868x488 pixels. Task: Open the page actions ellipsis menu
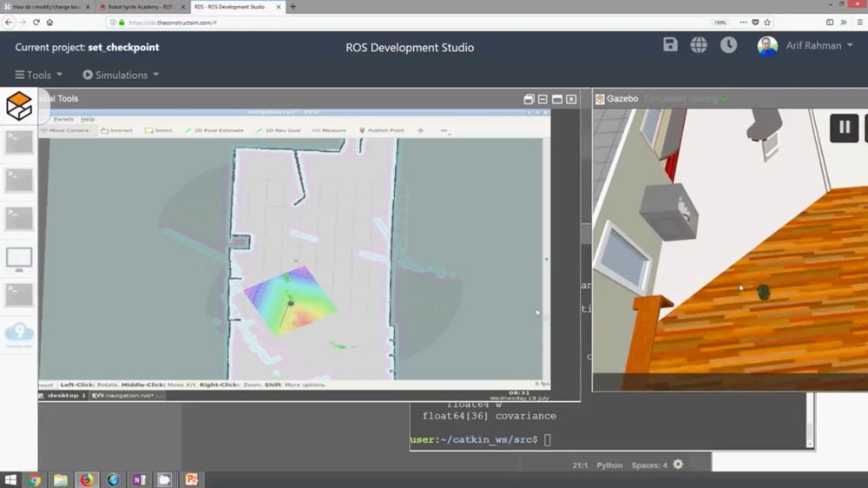coord(743,23)
